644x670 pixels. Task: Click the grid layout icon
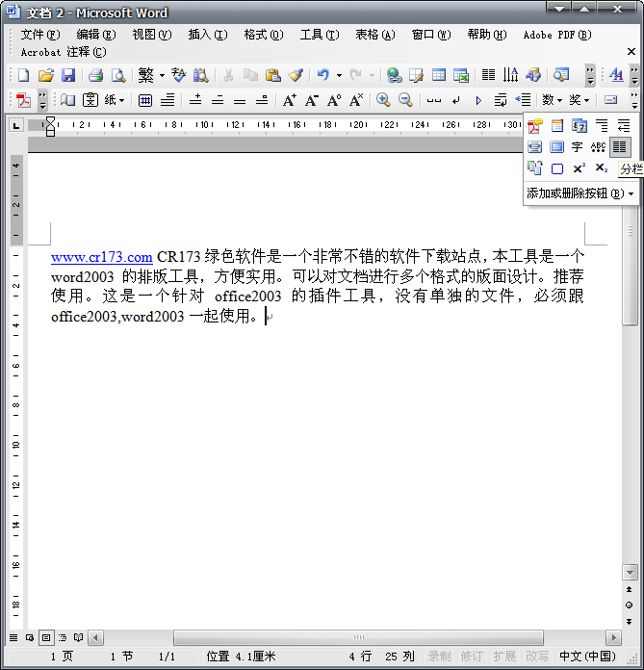145,100
